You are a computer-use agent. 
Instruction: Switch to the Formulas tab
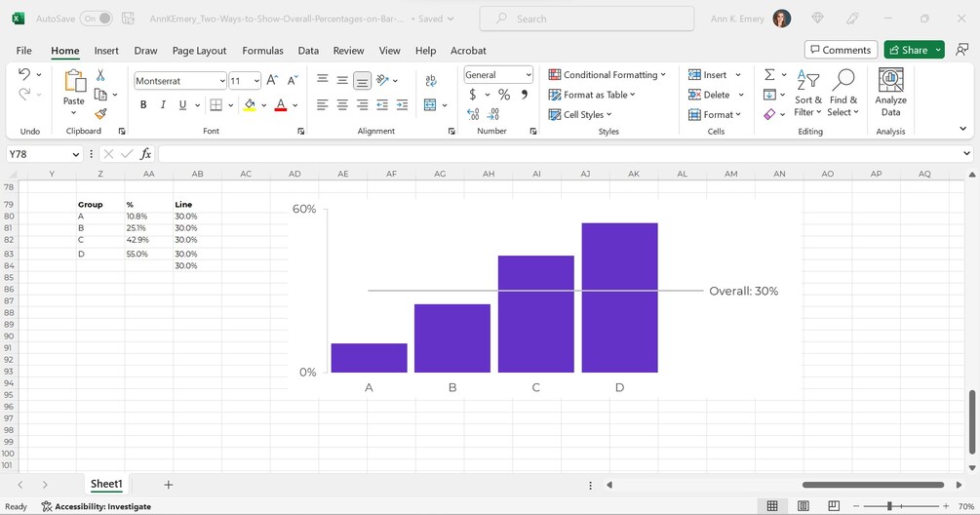[x=262, y=51]
